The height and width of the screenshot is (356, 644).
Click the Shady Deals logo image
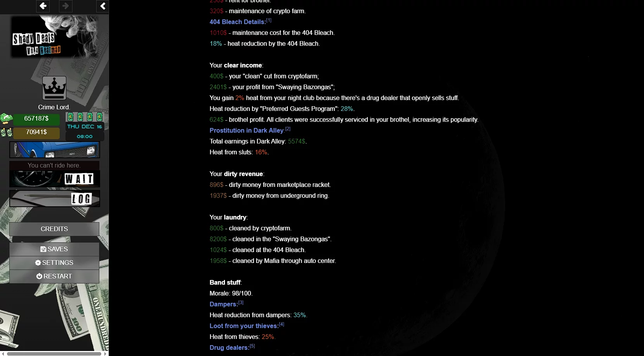[x=54, y=37]
